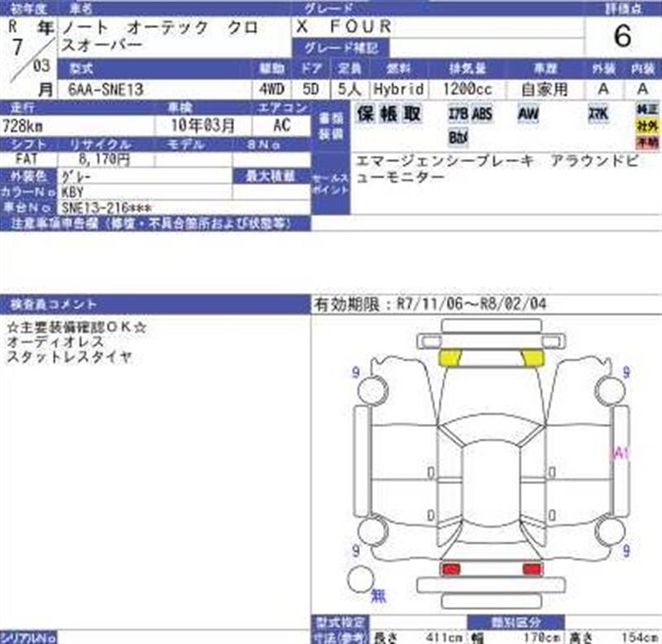Click the 類別区分 header label

516,622
